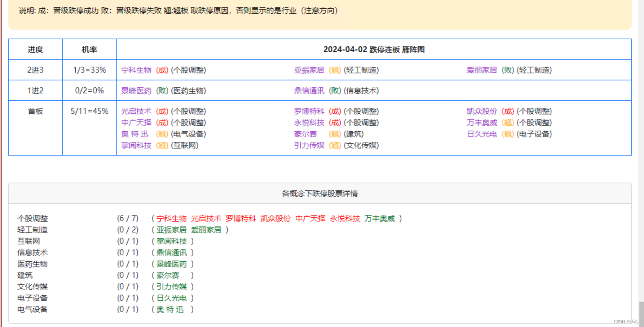This screenshot has height=327, width=644.
Task: Select 万丰奥威 link in the 首板 row
Action: pyautogui.click(x=482, y=123)
